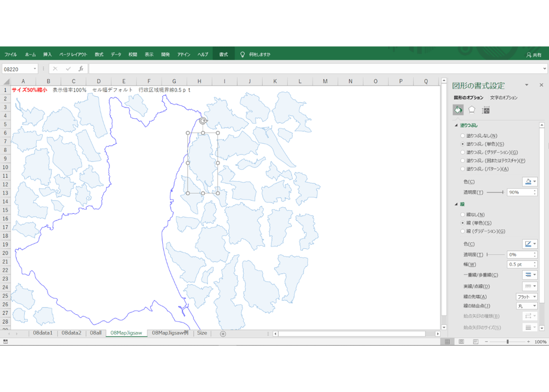
Task: Open the fill color dropdown
Action: pyautogui.click(x=530, y=182)
